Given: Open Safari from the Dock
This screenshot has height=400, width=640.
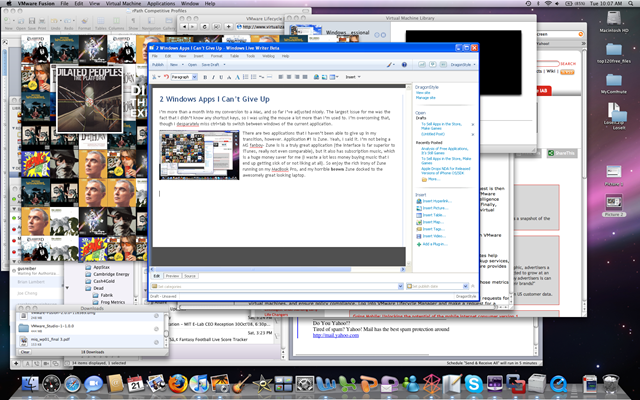Looking at the screenshot, I should [x=73, y=384].
